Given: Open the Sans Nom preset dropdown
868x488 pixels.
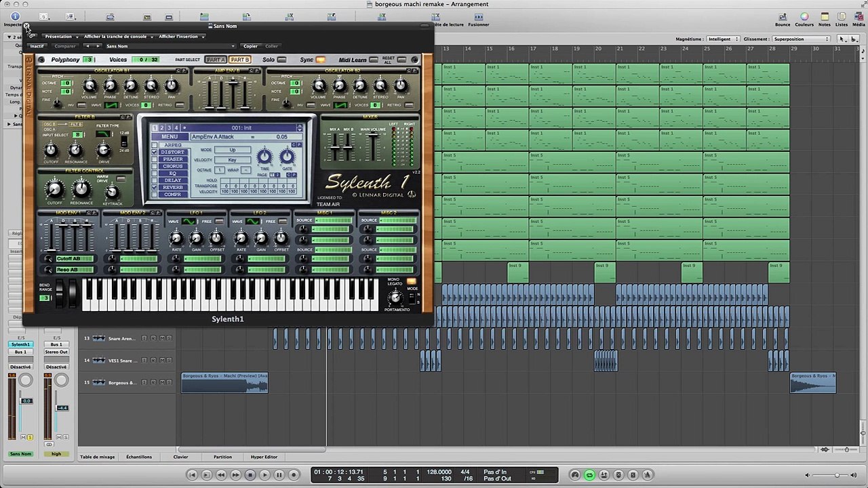Looking at the screenshot, I should pos(170,46).
